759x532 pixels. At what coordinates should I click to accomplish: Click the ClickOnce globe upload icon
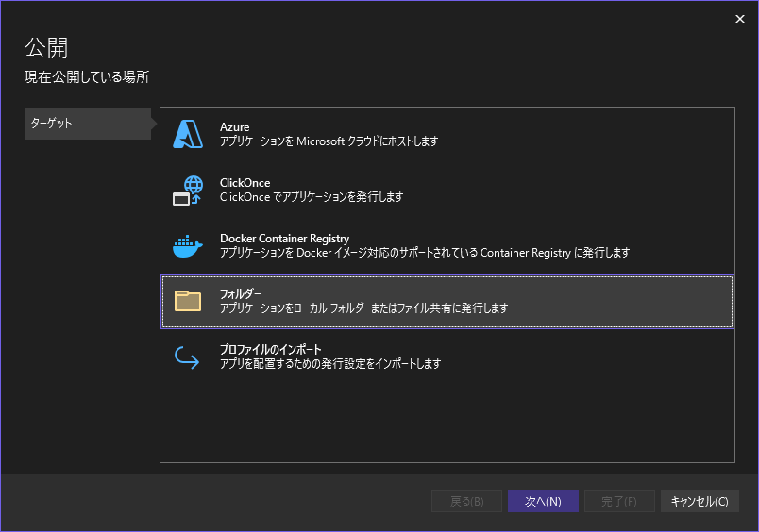(188, 191)
